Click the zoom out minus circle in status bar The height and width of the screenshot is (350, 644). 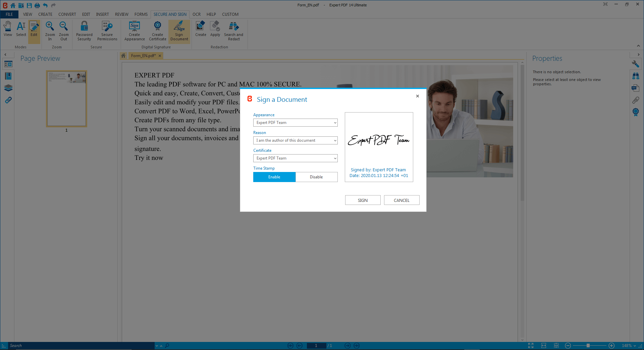tap(568, 345)
